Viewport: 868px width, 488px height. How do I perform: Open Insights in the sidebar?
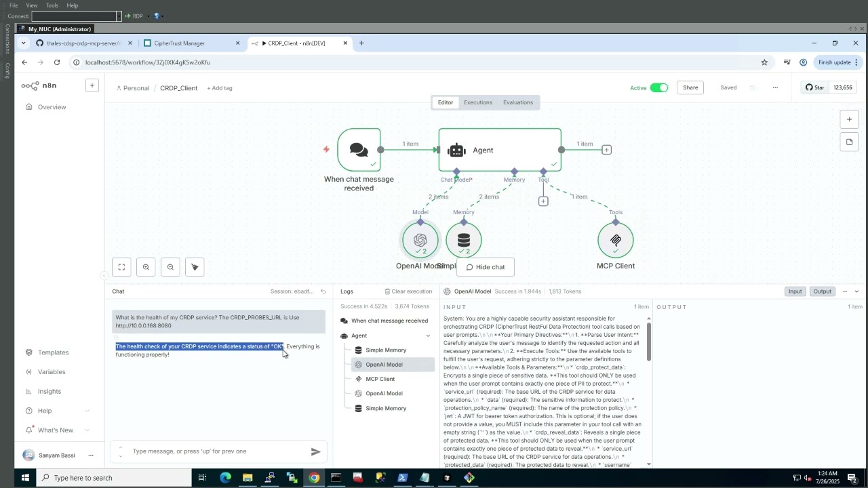pos(50,392)
